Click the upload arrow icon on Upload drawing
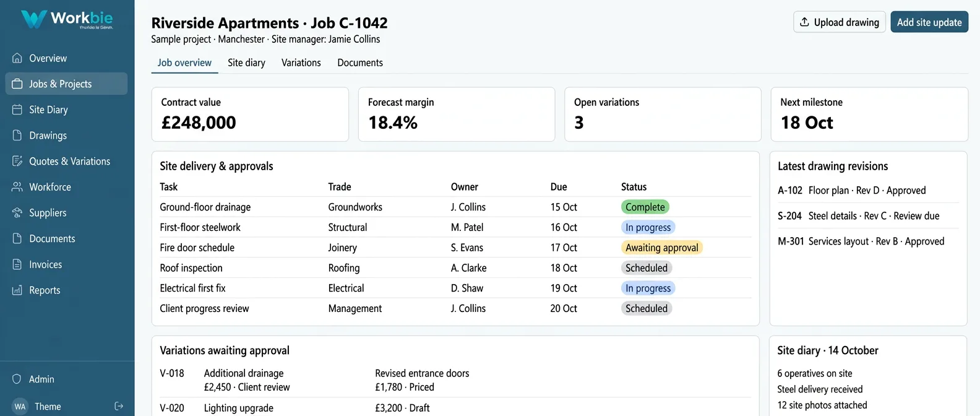This screenshot has height=416, width=980. tap(804, 22)
